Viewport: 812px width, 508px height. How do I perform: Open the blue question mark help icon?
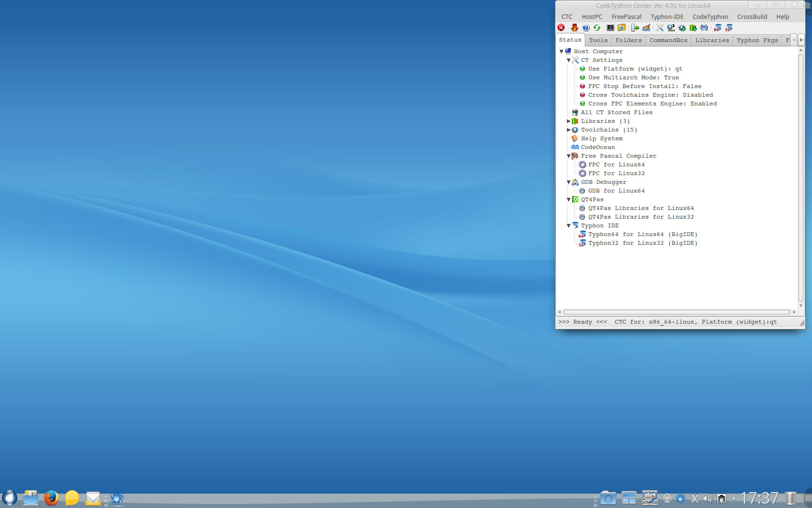point(586,28)
